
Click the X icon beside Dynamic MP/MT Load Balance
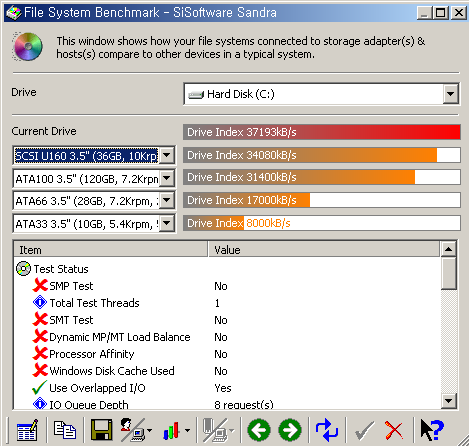pos(40,336)
